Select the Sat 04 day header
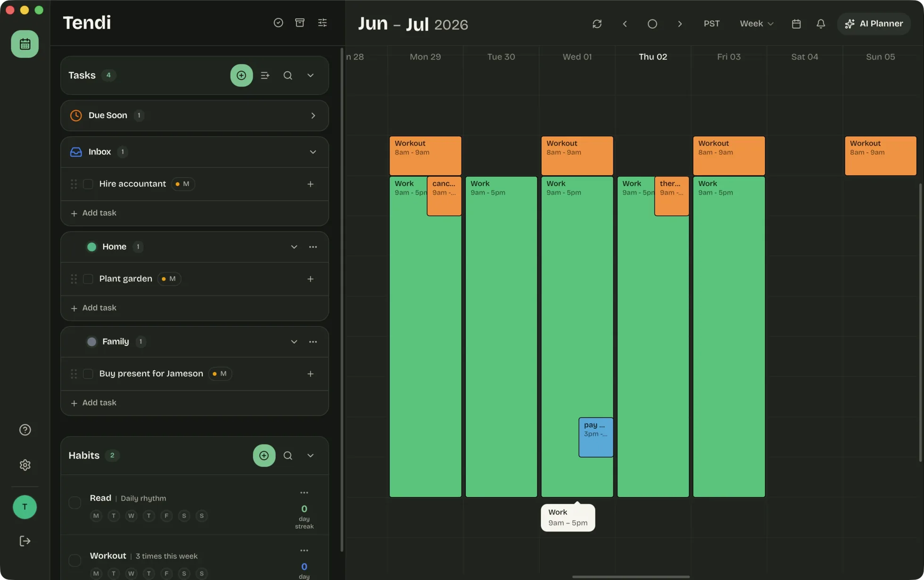The image size is (924, 580). point(804,57)
